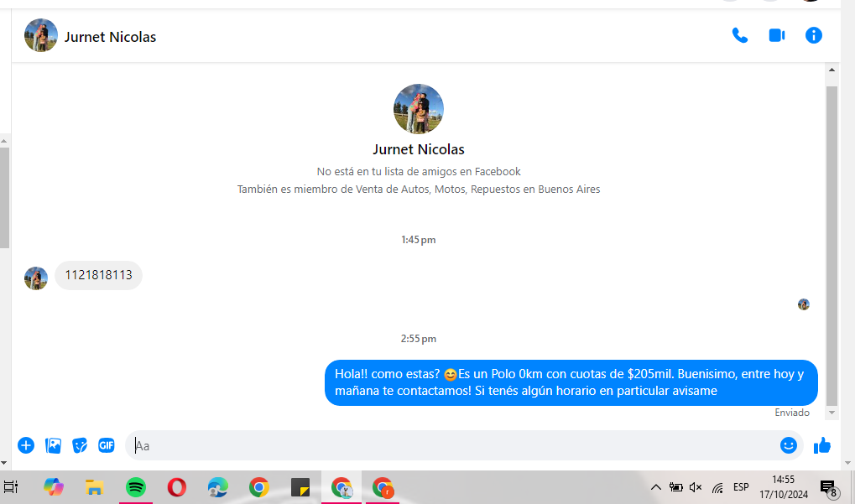Choose a sticker to send
Viewport: 855px width, 504px height.
[80, 445]
